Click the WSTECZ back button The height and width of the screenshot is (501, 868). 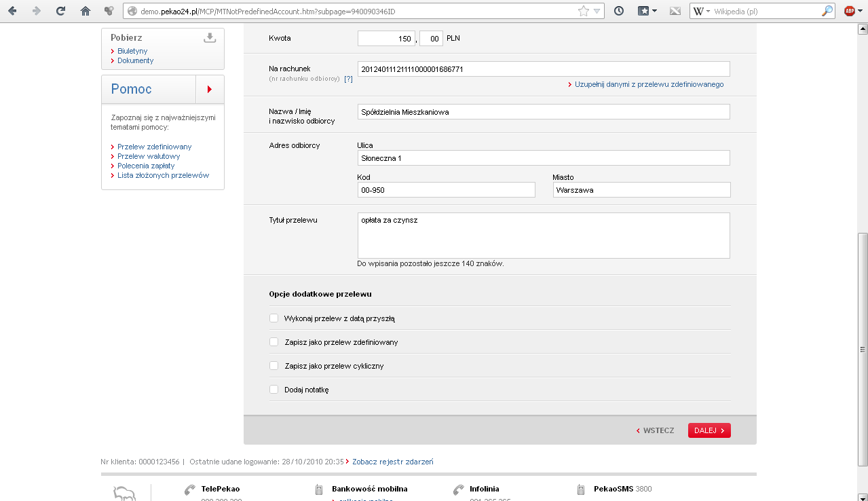pyautogui.click(x=656, y=430)
